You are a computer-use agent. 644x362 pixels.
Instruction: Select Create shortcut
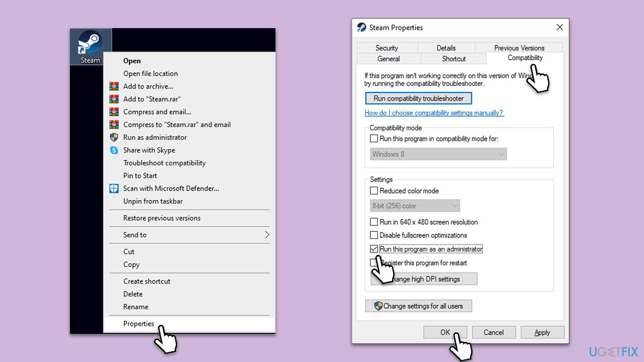(x=189, y=282)
